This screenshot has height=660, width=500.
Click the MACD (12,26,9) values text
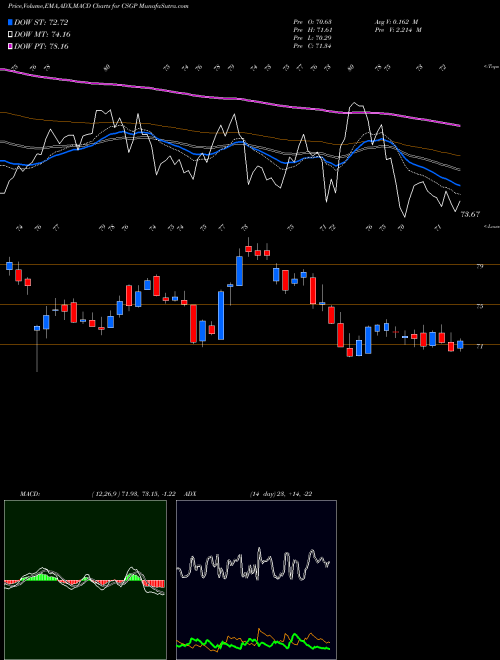[133, 494]
